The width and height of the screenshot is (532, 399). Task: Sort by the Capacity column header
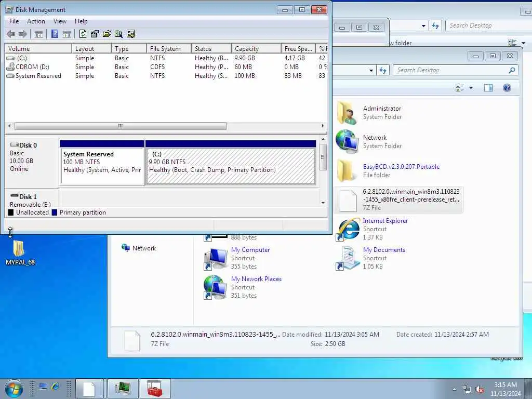click(x=256, y=48)
